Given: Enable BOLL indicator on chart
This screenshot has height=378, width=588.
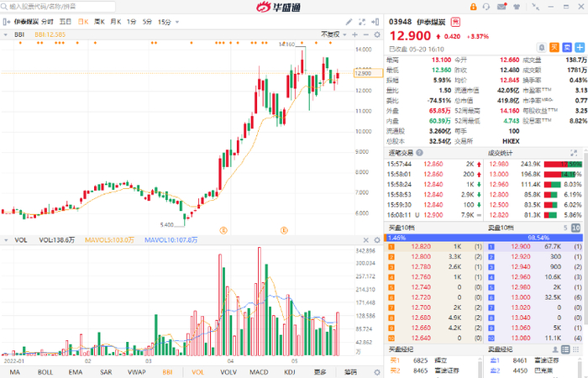Looking at the screenshot, I should click(45, 372).
